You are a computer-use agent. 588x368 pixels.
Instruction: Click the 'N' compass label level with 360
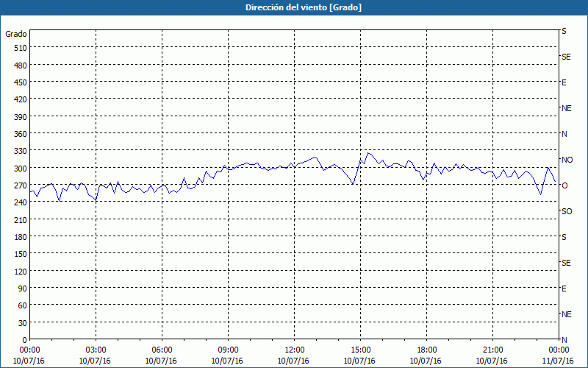[x=564, y=134]
